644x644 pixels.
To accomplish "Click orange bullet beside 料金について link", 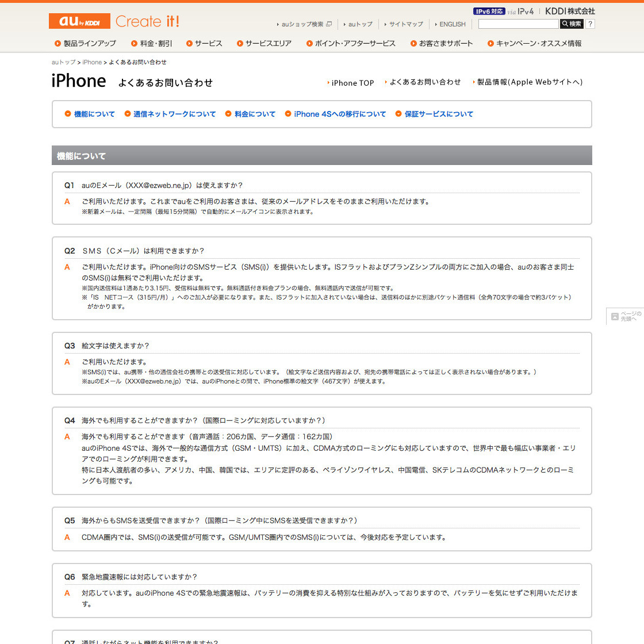I will point(228,114).
